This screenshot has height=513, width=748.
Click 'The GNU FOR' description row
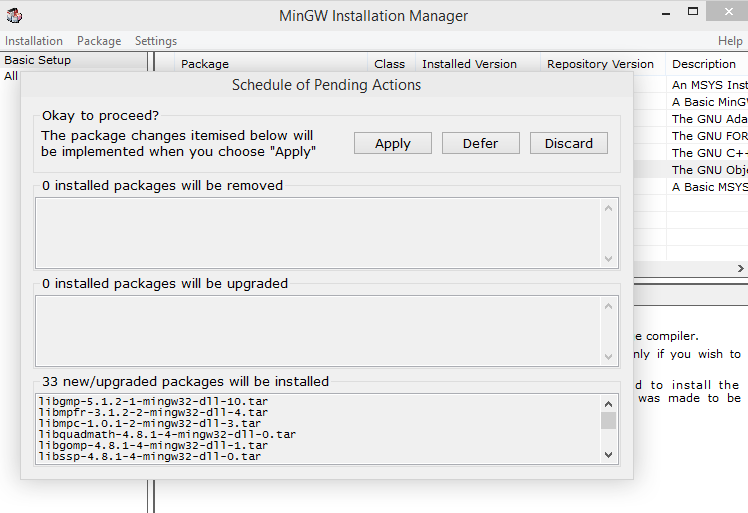coord(709,136)
